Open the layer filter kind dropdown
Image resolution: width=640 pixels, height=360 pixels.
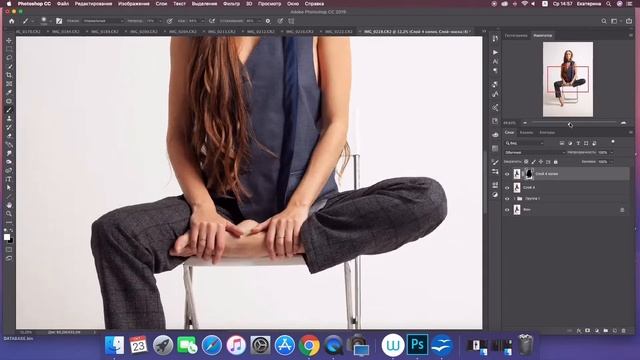(x=524, y=143)
